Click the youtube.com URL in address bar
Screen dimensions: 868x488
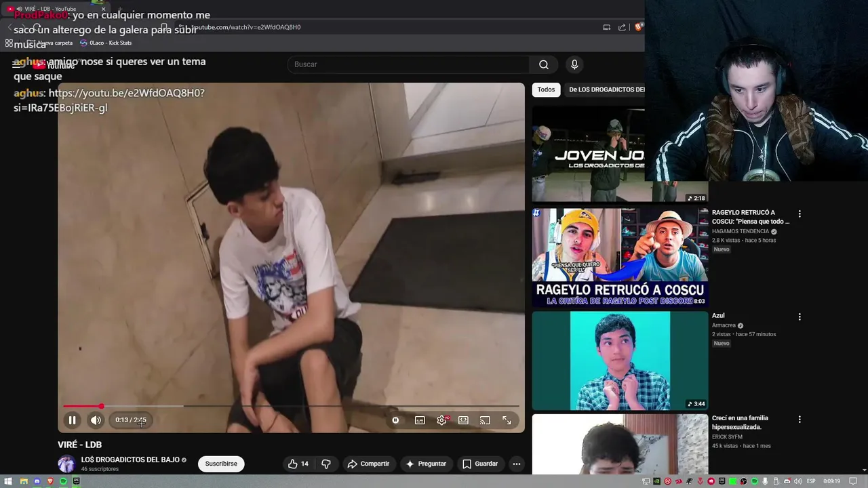click(246, 27)
